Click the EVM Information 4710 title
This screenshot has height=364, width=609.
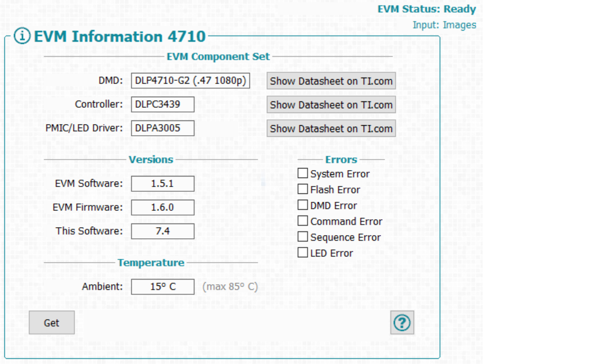119,36
